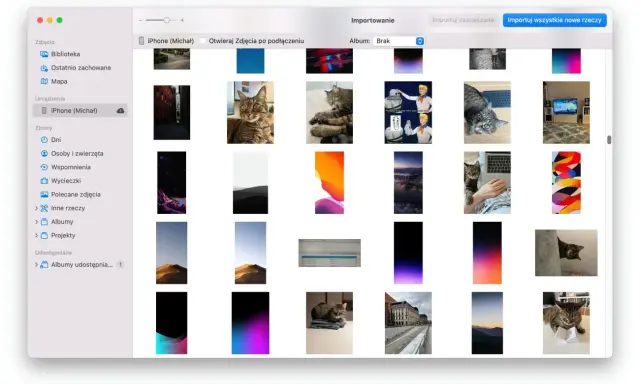The image size is (640, 384).
Task: Click the Importuj zaznaczone button
Action: tap(463, 20)
